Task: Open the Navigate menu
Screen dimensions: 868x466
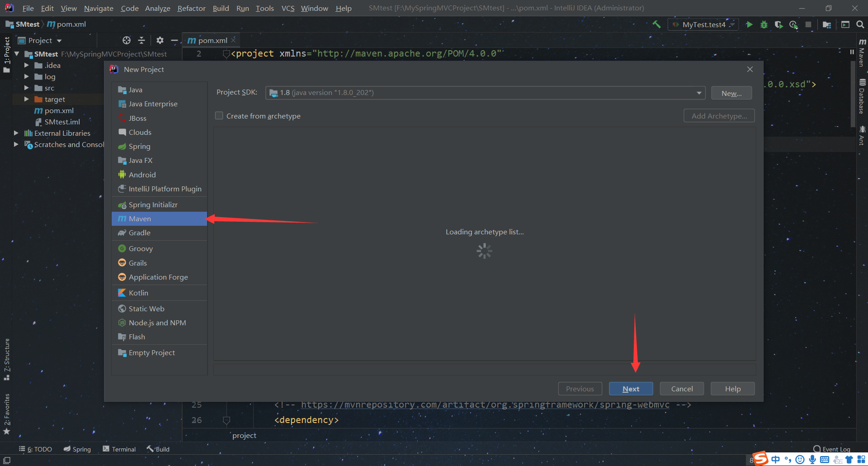Action: click(x=99, y=8)
